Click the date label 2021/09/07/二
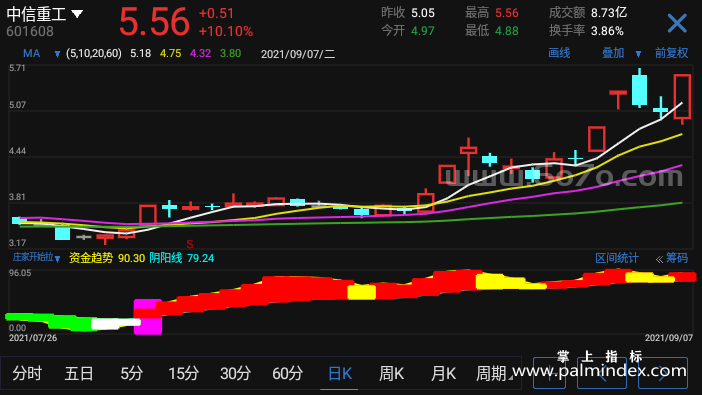Image resolution: width=702 pixels, height=395 pixels. (298, 54)
